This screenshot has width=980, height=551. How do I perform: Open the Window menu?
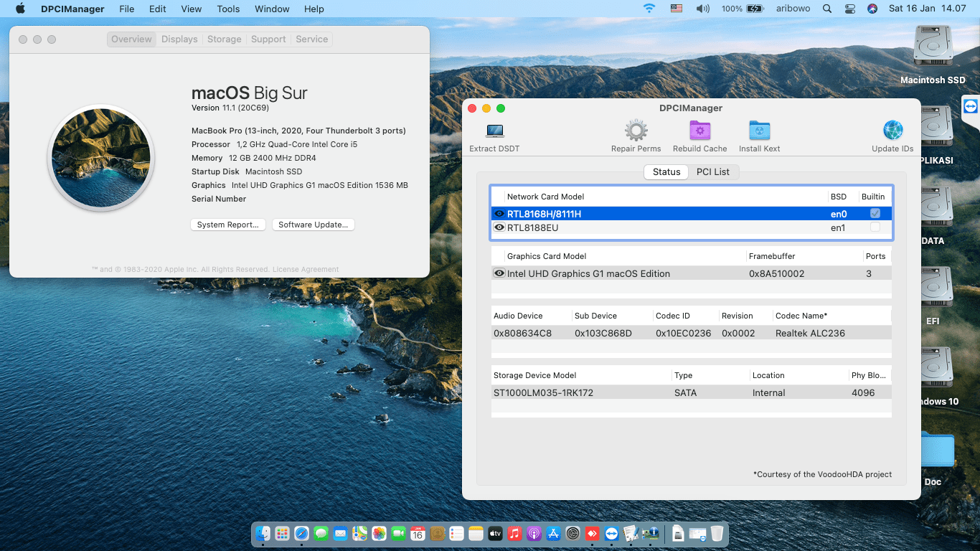tap(272, 9)
